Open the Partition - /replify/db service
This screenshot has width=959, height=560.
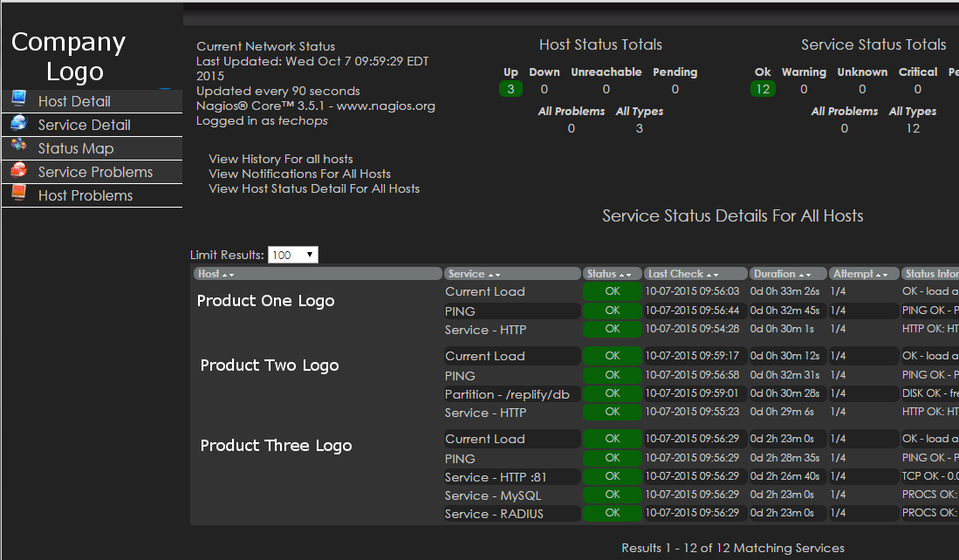click(x=507, y=394)
